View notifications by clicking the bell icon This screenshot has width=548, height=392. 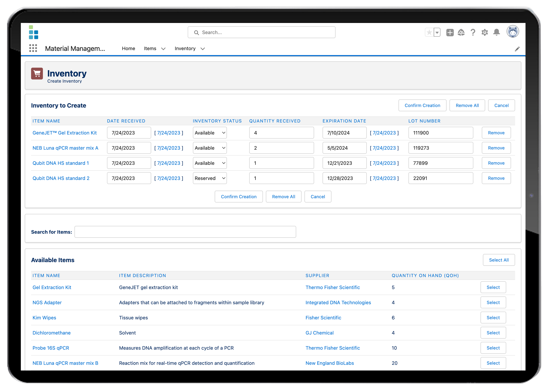(x=496, y=32)
